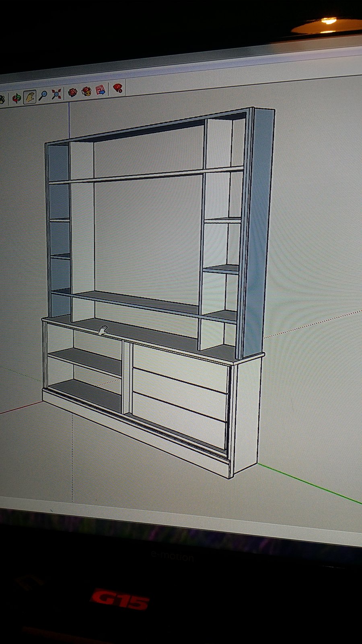The image size is (362, 644).
Task: Click the Zoom Extents icon
Action: click(56, 94)
